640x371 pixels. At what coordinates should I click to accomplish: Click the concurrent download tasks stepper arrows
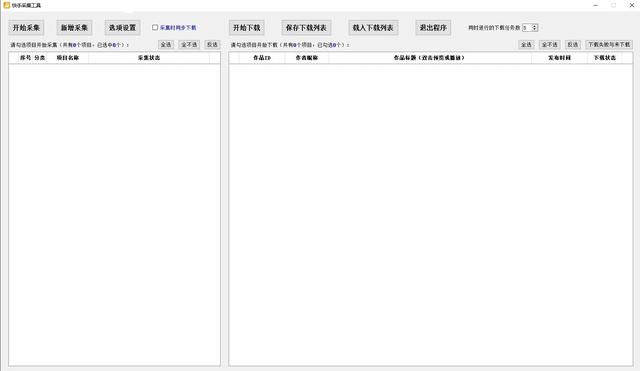(535, 28)
